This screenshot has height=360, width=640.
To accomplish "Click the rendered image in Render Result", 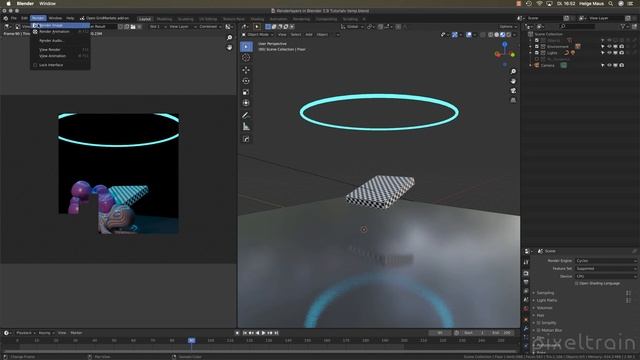I will click(x=118, y=173).
